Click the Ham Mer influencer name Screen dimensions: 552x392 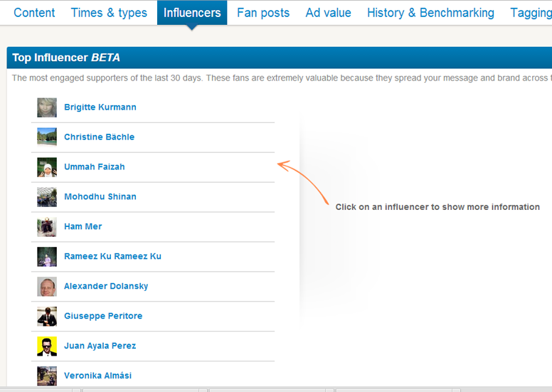83,226
